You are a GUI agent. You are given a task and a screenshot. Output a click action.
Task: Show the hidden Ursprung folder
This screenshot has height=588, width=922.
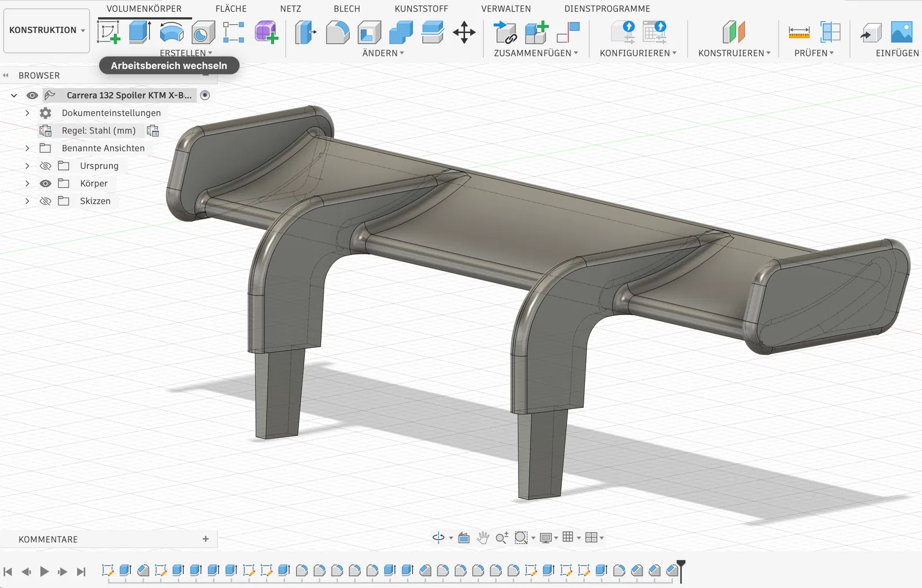click(x=46, y=166)
